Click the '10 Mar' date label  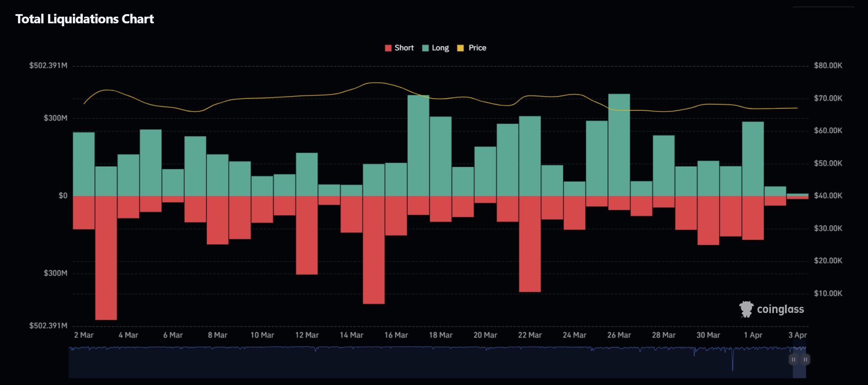tap(262, 335)
